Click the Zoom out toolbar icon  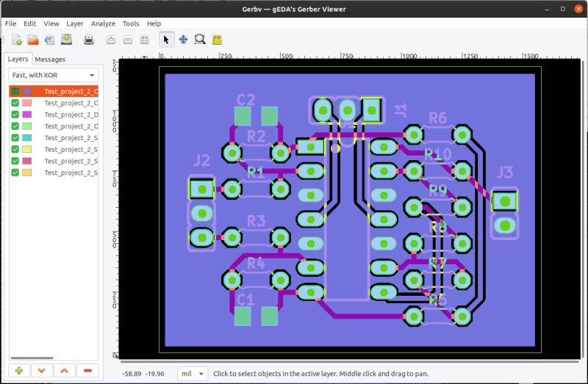click(x=127, y=40)
